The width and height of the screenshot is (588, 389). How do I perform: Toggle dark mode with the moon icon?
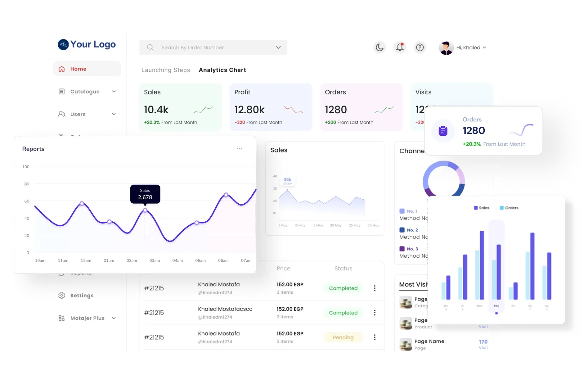[x=379, y=47]
